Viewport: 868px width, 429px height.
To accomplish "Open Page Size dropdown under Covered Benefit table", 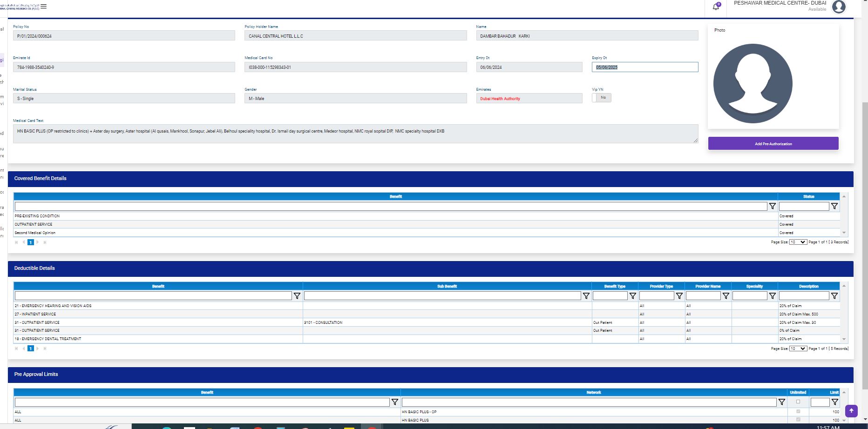I will tap(798, 242).
